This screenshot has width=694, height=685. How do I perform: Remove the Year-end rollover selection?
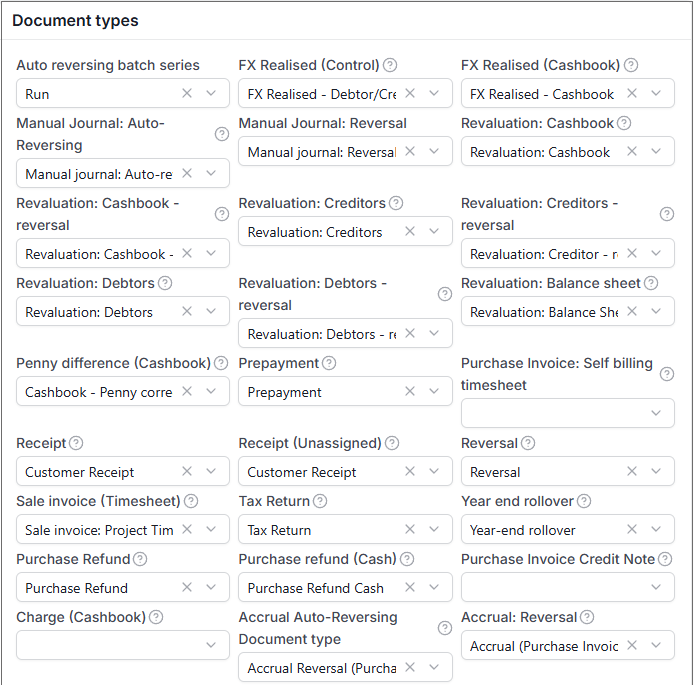click(x=632, y=529)
